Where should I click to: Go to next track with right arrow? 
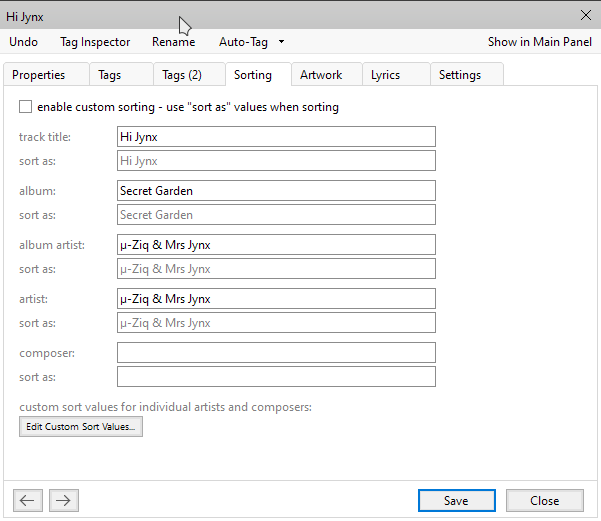pos(63,500)
